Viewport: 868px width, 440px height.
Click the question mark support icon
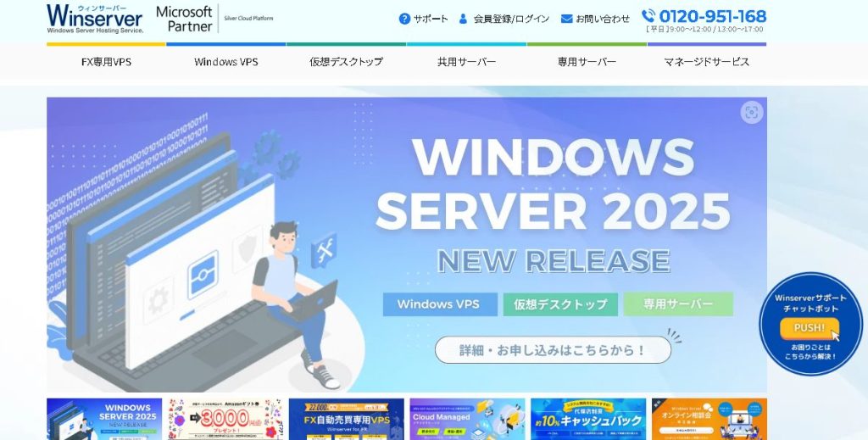[x=404, y=19]
